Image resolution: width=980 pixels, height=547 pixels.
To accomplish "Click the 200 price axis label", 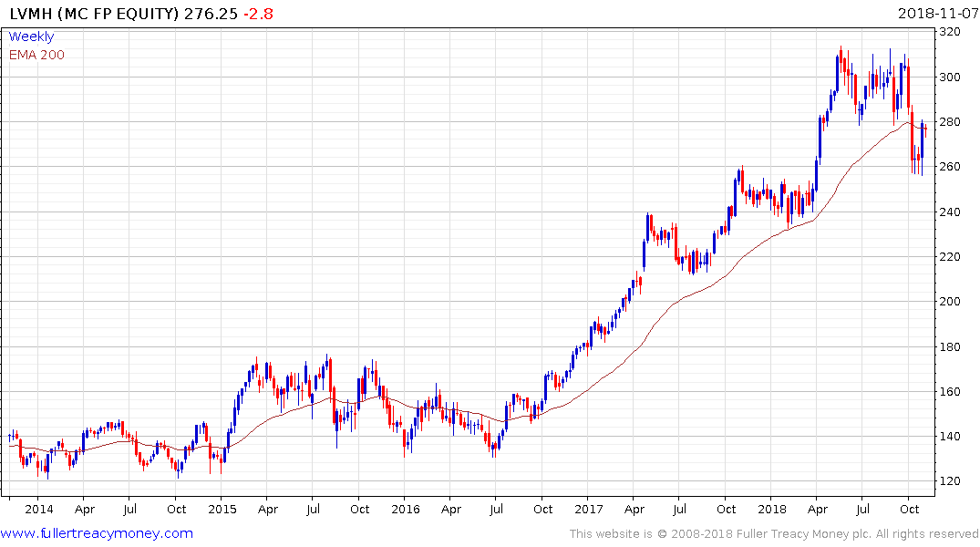I will [x=950, y=302].
